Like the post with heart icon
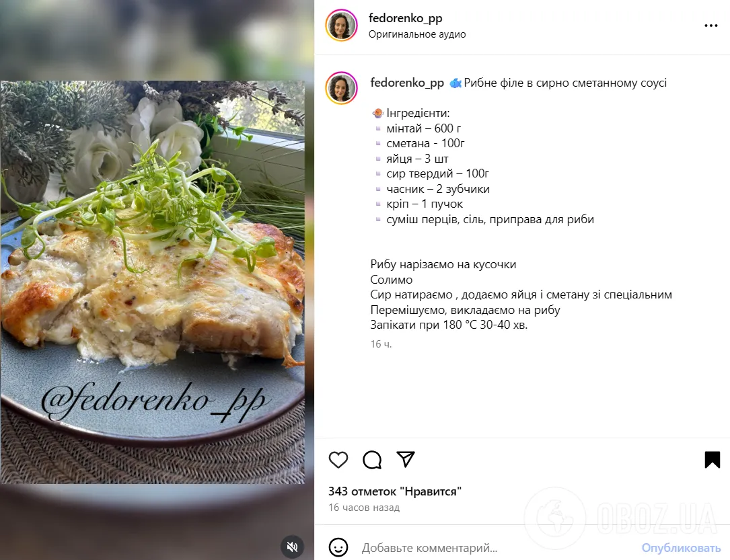 (338, 460)
